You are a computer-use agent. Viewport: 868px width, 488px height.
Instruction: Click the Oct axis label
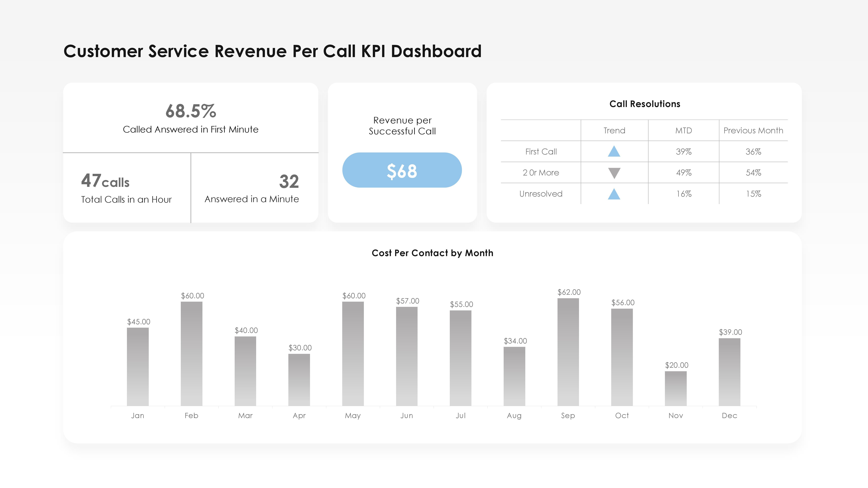click(x=622, y=416)
